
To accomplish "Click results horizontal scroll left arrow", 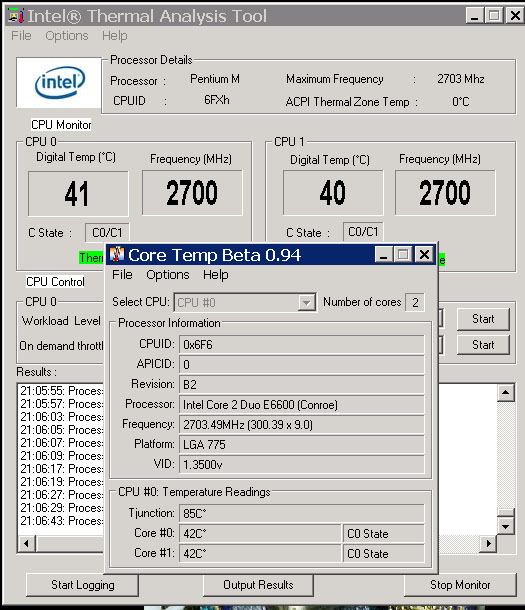I will click(26, 543).
